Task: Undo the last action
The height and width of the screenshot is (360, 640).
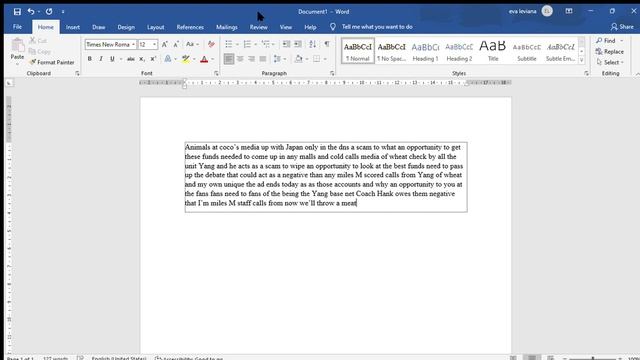Action: [x=31, y=11]
